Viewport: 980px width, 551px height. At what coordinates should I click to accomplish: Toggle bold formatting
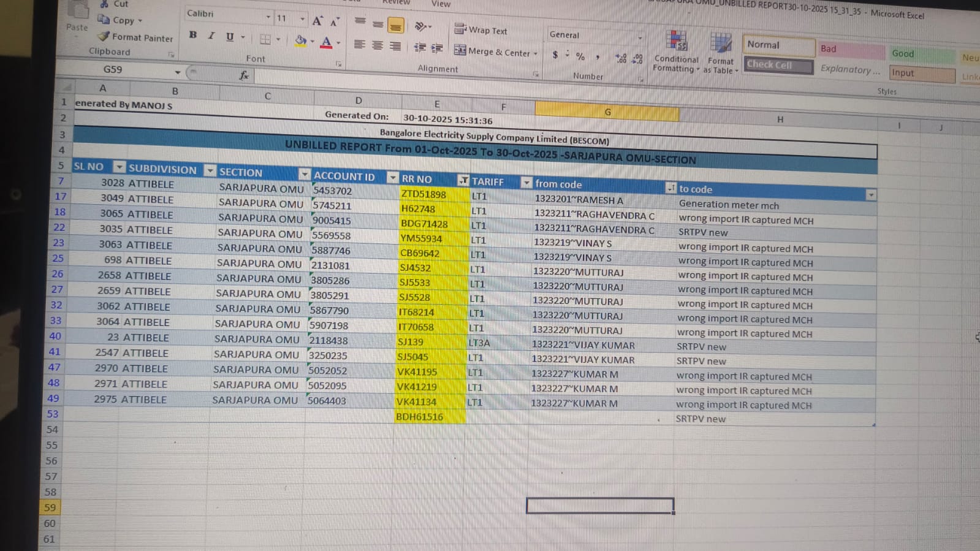(x=193, y=35)
